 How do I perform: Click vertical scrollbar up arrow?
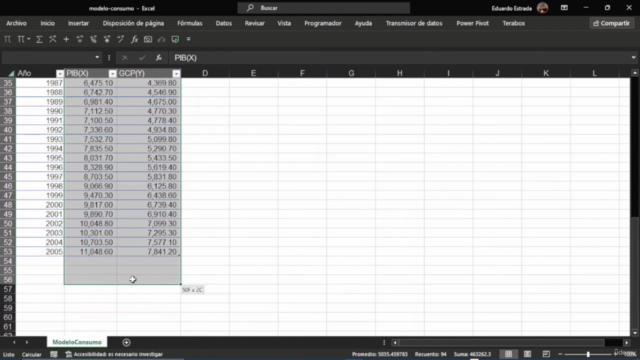pyautogui.click(x=635, y=73)
